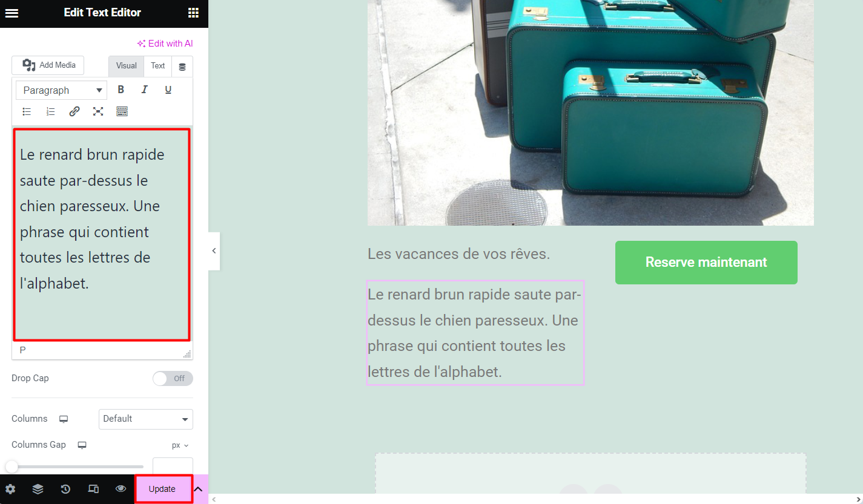The height and width of the screenshot is (504, 863).
Task: Adjust the Columns Gap slider handle
Action: (12, 466)
